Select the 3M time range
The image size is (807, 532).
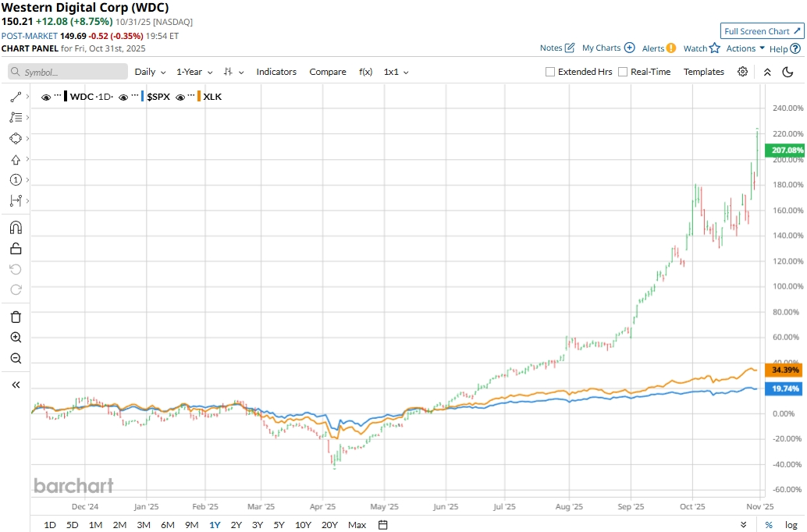144,525
